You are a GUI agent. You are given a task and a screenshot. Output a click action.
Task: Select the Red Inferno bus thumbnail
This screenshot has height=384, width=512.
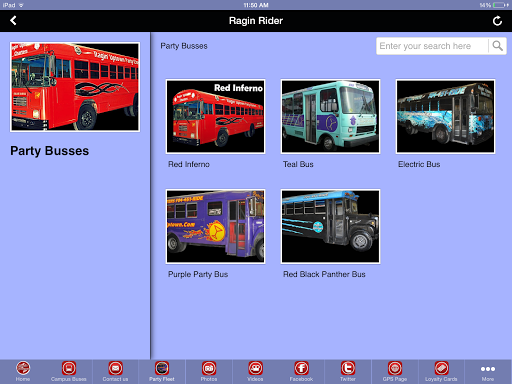coord(216,116)
